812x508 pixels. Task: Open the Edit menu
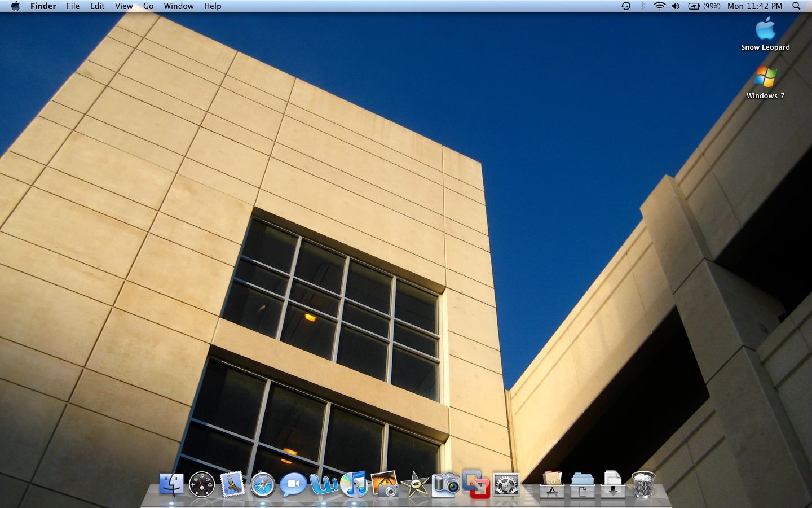(x=98, y=6)
